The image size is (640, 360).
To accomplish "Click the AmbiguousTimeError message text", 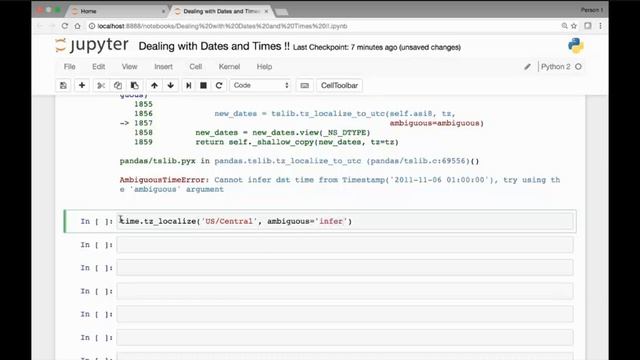I will coord(340,184).
